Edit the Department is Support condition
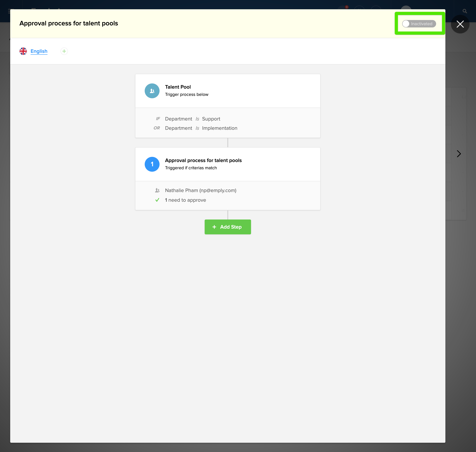 tap(192, 119)
